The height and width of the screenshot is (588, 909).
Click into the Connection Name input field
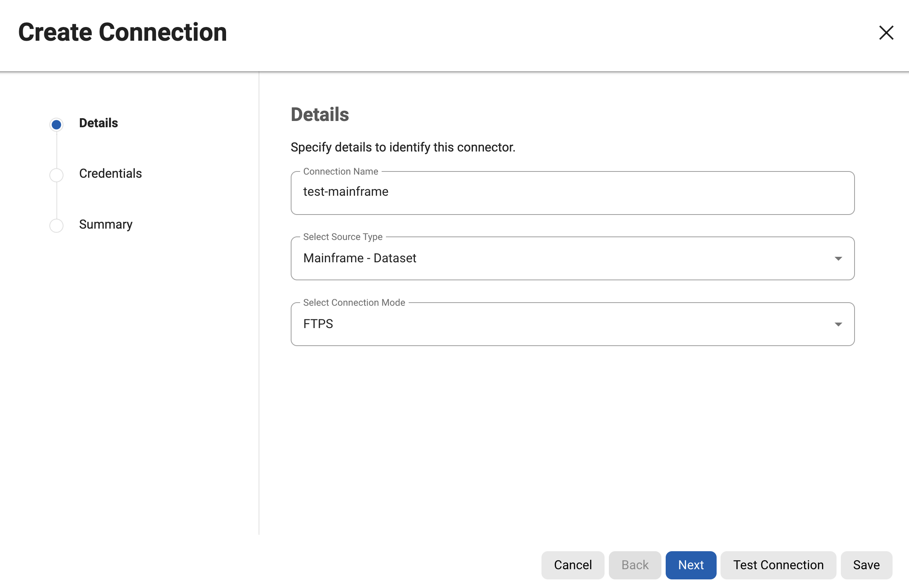[572, 192]
